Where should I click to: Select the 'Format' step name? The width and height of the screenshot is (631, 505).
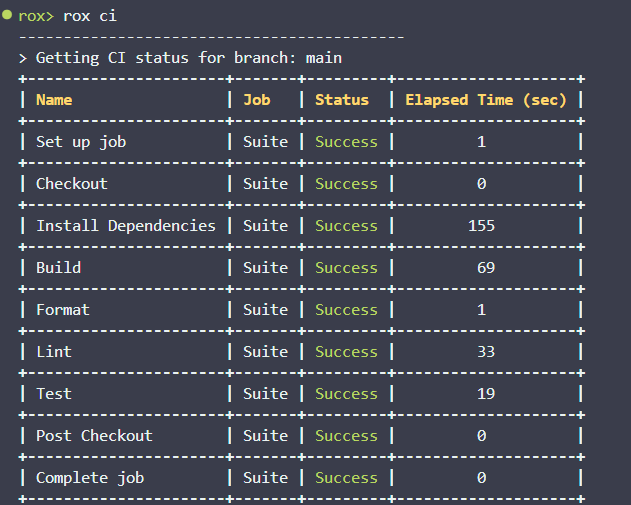pyautogui.click(x=63, y=310)
